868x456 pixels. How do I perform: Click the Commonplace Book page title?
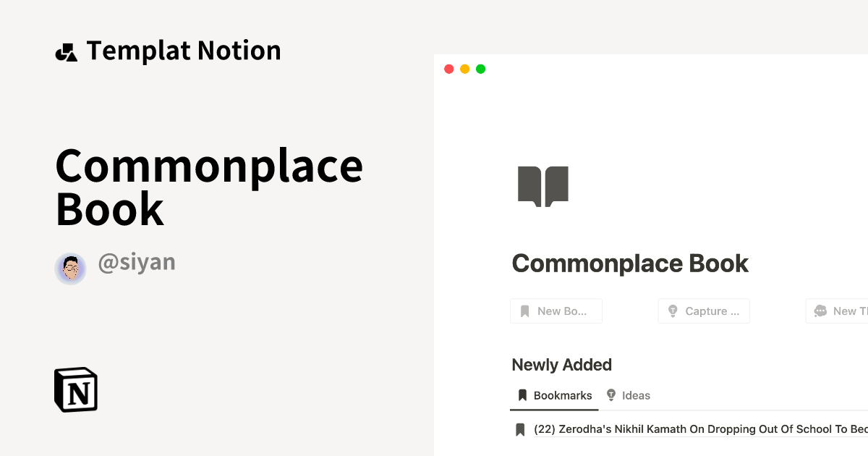[630, 263]
